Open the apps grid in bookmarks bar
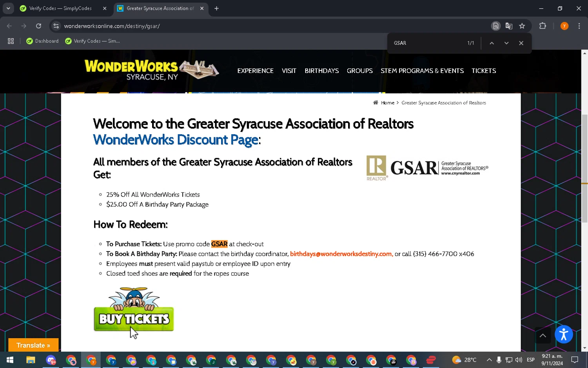This screenshot has height=368, width=588. click(x=11, y=41)
